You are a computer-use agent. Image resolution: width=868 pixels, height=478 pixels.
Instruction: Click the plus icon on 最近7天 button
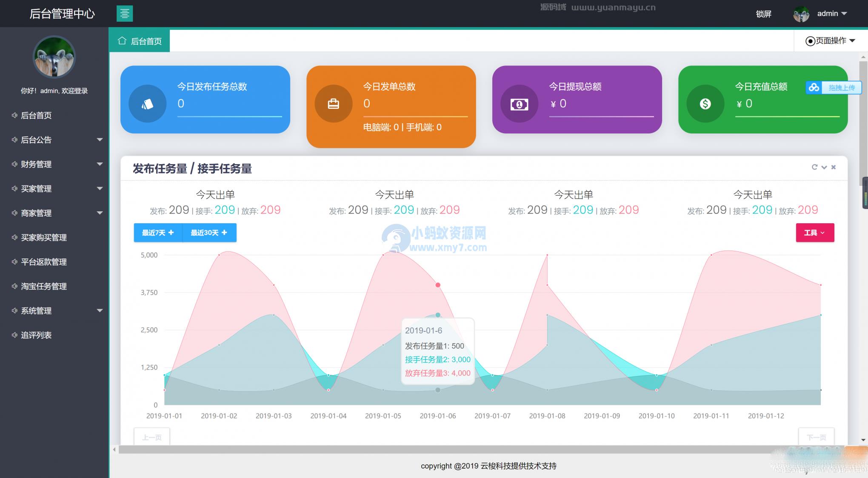click(171, 233)
